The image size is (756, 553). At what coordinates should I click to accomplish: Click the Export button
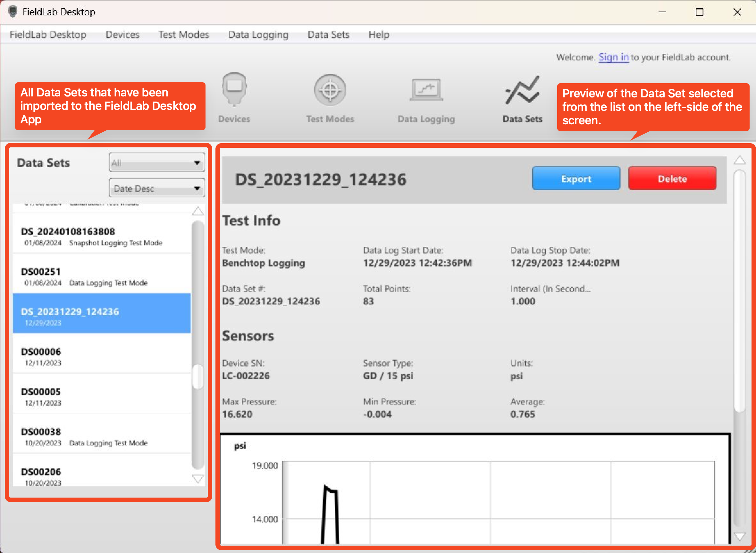click(x=576, y=178)
